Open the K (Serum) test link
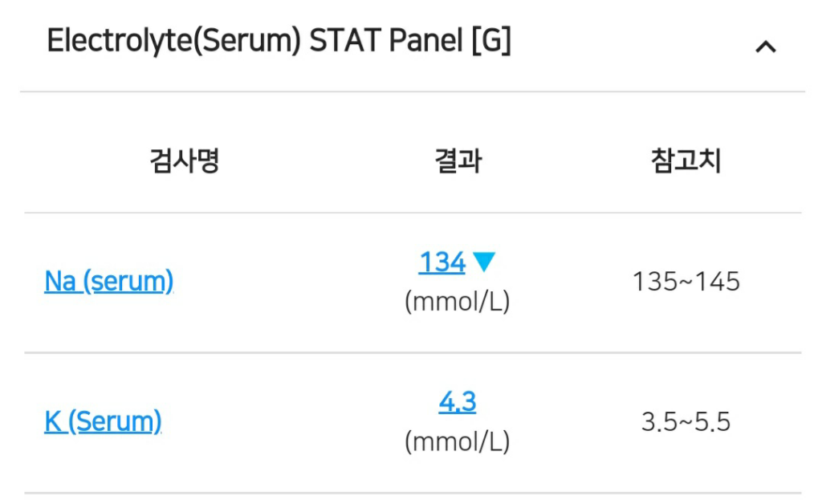The height and width of the screenshot is (504, 822). 103,421
